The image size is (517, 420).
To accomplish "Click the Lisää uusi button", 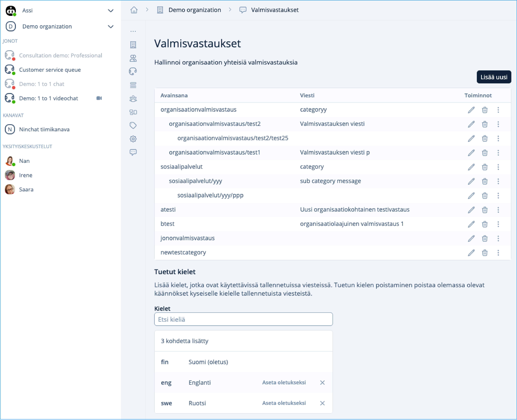I will pos(494,77).
